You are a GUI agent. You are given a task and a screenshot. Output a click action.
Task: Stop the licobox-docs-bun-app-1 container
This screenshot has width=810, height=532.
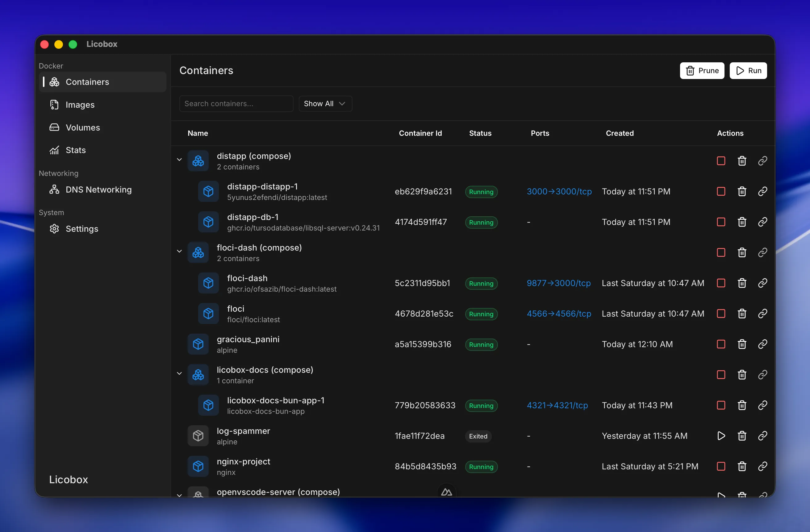721,405
